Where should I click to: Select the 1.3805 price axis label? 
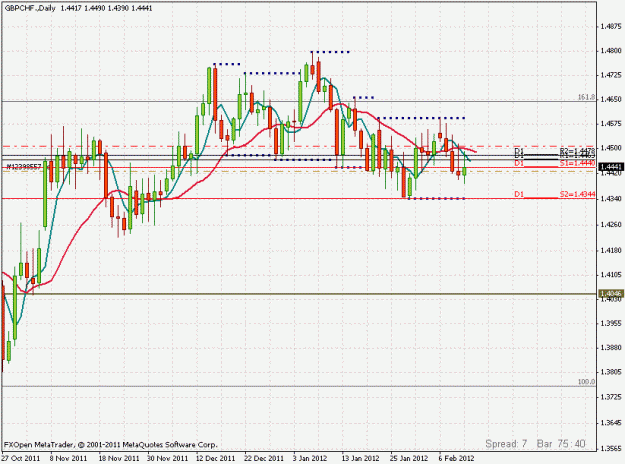click(611, 372)
